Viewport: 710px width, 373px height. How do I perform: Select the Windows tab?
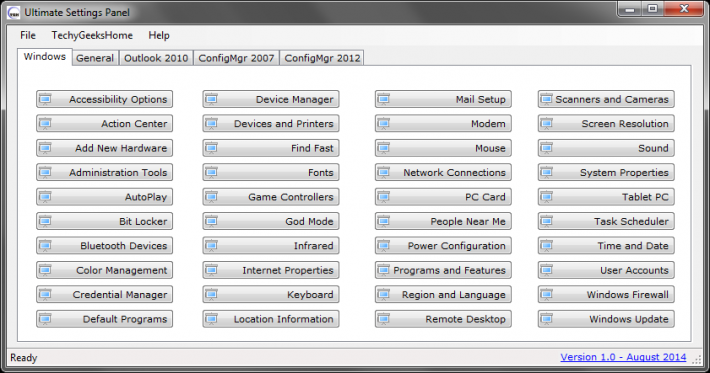point(45,57)
